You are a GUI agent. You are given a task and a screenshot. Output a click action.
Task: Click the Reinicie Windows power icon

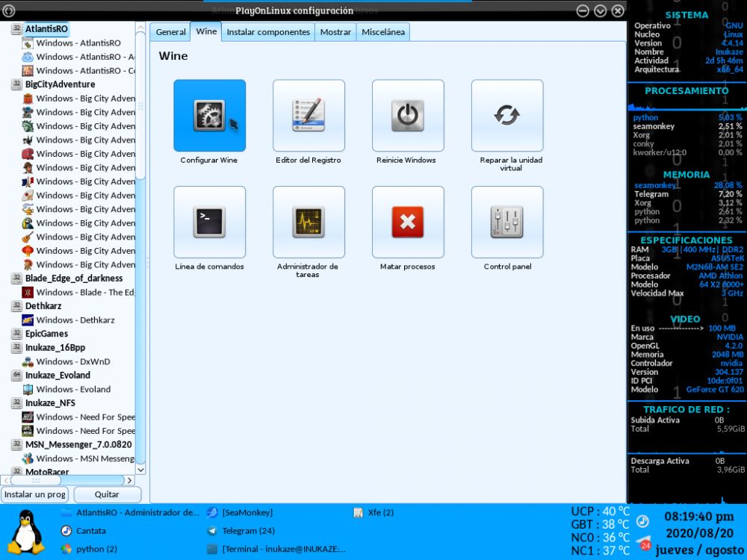pyautogui.click(x=408, y=116)
